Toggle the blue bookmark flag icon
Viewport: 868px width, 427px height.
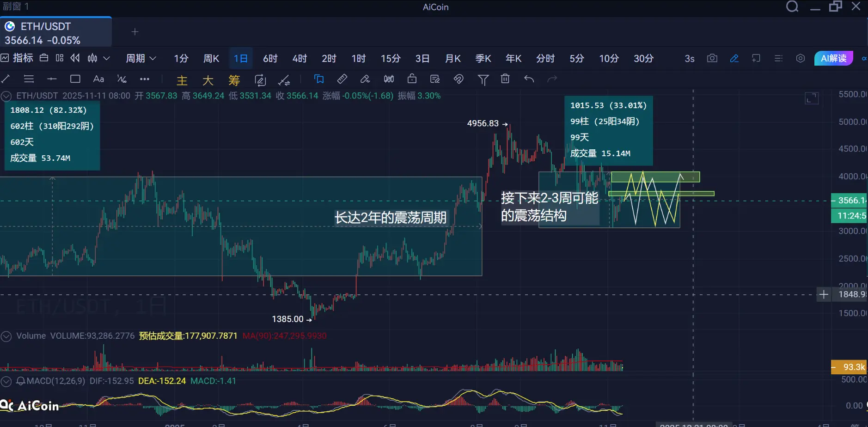[x=319, y=79]
